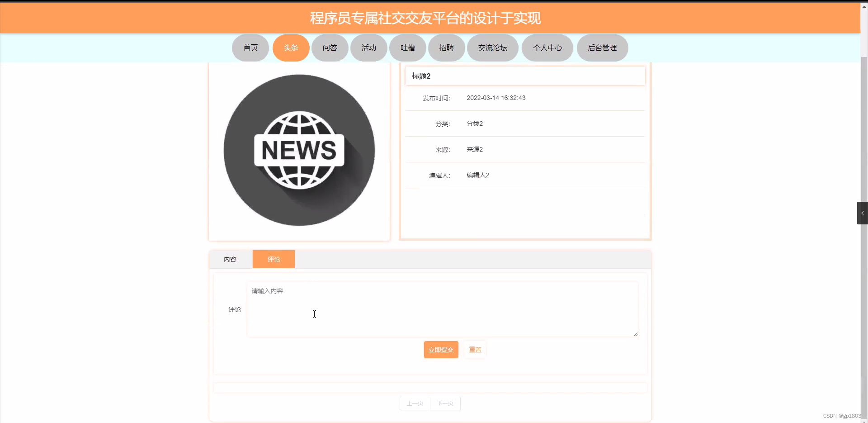
Task: Open the 个人中心 personal center
Action: click(x=547, y=48)
